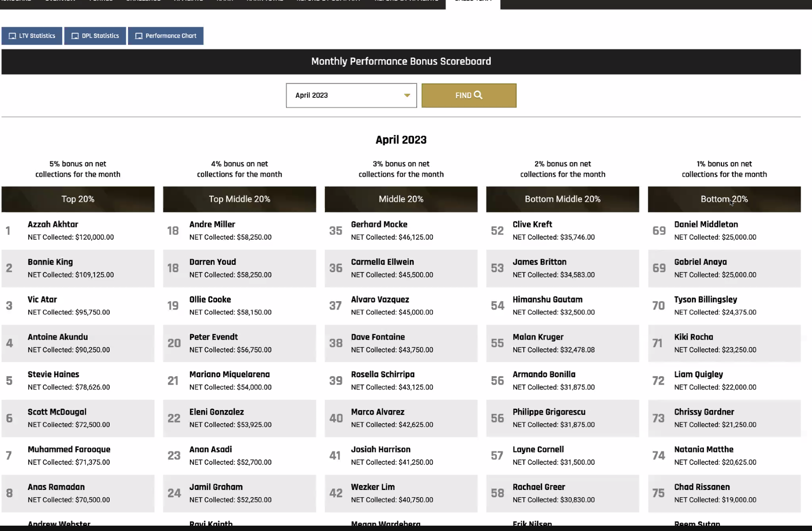Select the AFFILIATE tab
812x531 pixels.
pyautogui.click(x=188, y=2)
